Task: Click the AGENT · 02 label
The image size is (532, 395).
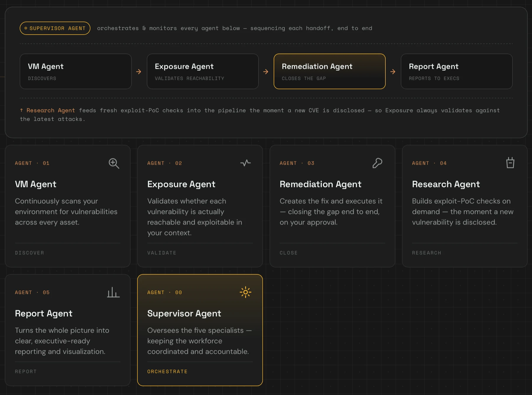Action: tap(165, 163)
